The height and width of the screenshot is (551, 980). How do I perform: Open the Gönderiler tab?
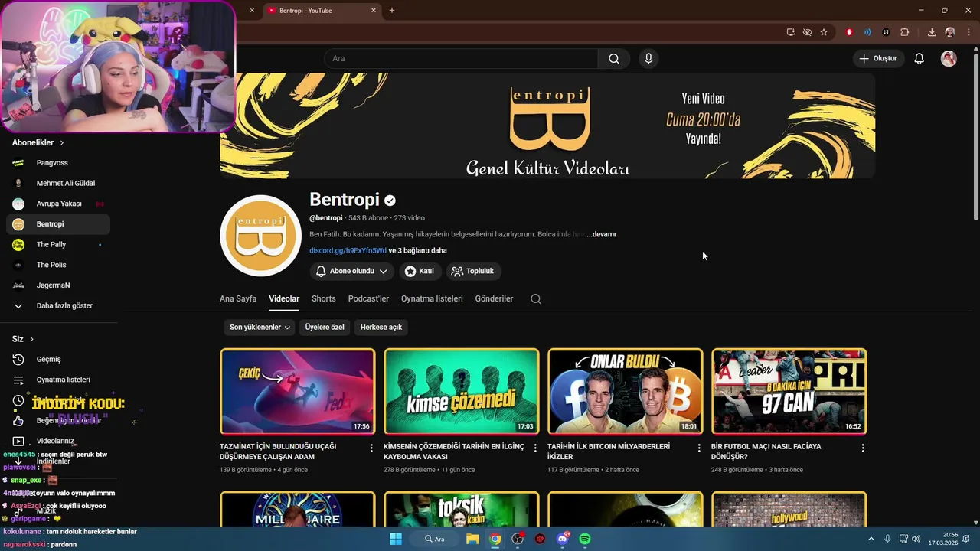494,298
